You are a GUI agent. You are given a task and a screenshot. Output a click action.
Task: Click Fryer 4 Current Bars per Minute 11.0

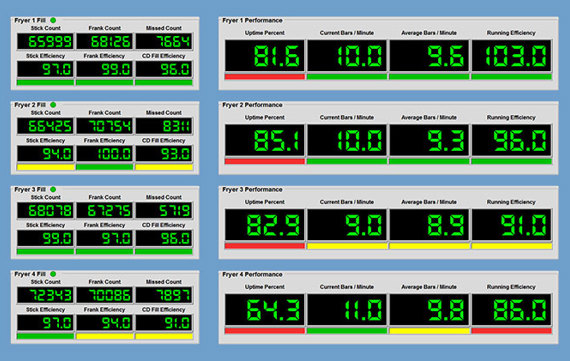(347, 310)
